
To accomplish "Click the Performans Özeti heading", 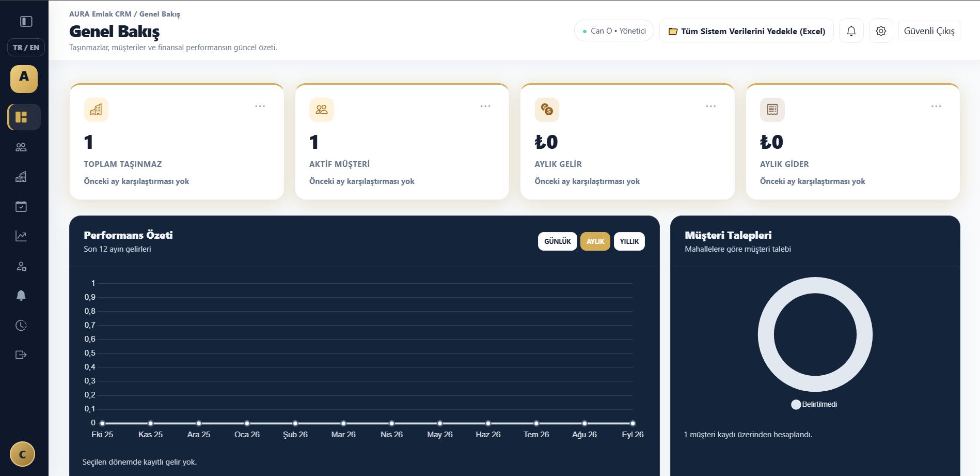I will point(128,235).
